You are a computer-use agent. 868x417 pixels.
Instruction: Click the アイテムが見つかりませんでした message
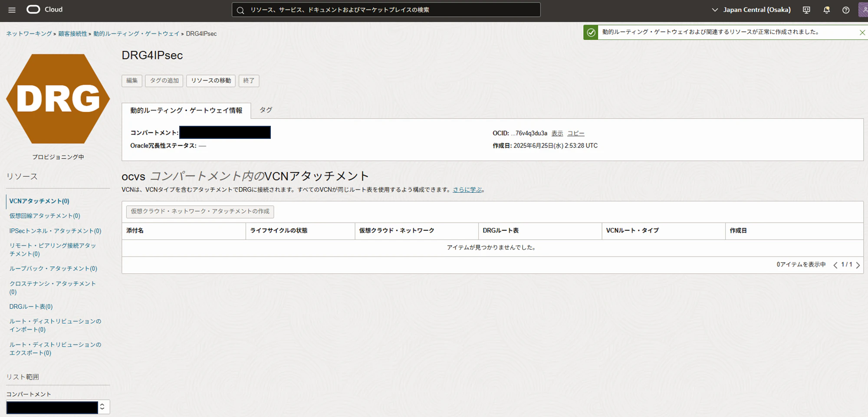493,248
